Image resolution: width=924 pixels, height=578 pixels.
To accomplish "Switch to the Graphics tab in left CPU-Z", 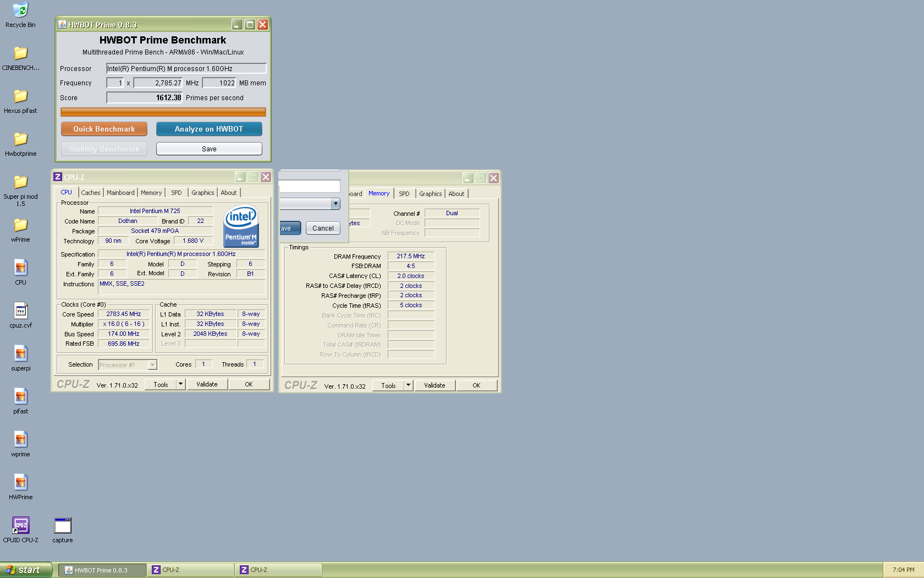I will [x=203, y=193].
